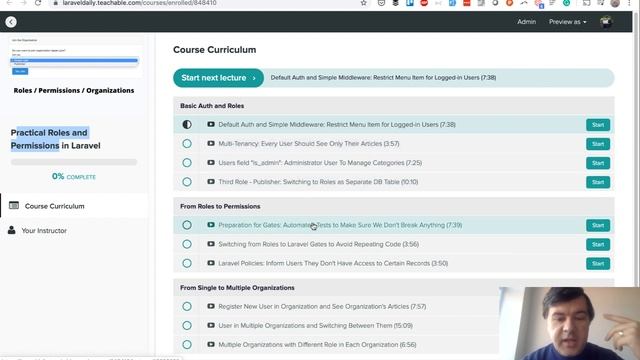Click video icon beside Default Auth lecture
This screenshot has width=640, height=360.
tap(211, 124)
